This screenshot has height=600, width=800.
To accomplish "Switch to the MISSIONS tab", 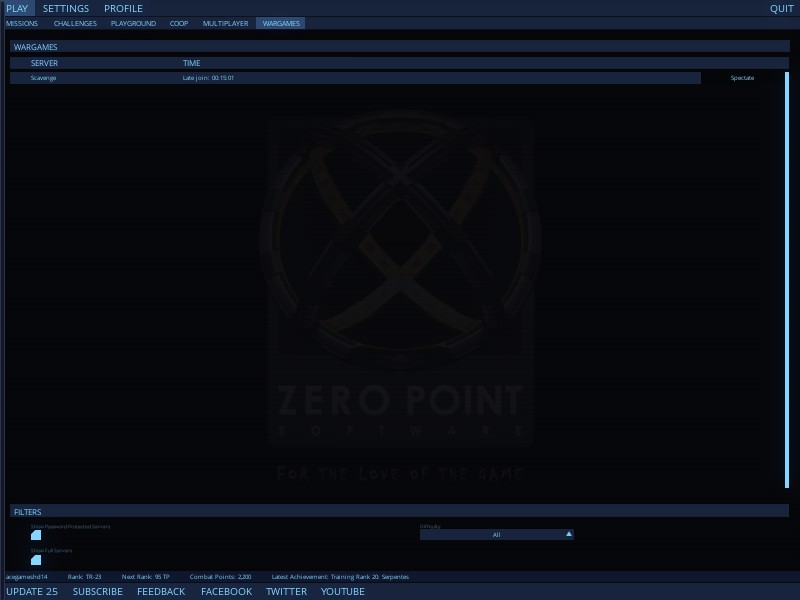I will pyautogui.click(x=22, y=23).
